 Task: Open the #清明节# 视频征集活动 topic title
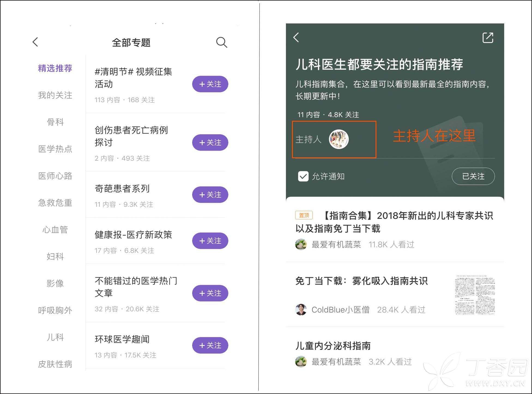pyautogui.click(x=133, y=78)
